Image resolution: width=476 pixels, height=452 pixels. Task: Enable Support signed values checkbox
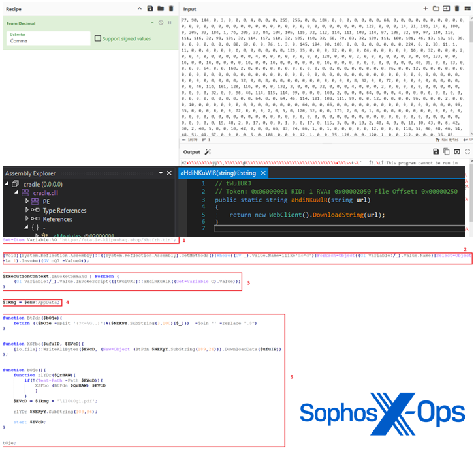[98, 38]
